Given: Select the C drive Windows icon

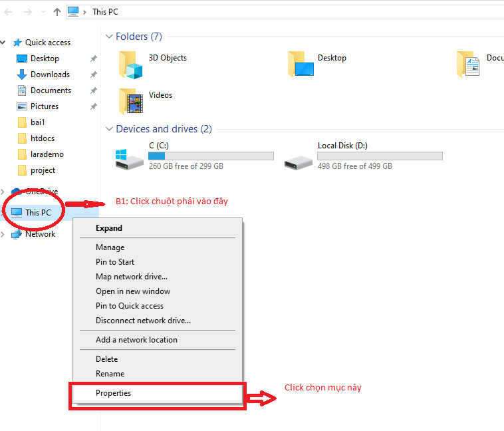Looking at the screenshot, I should point(129,159).
